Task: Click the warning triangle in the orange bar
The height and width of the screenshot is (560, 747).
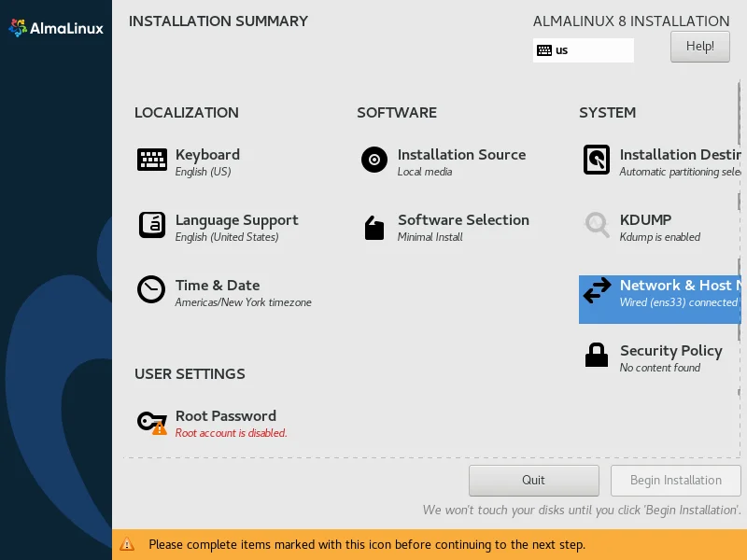Action: click(x=127, y=544)
